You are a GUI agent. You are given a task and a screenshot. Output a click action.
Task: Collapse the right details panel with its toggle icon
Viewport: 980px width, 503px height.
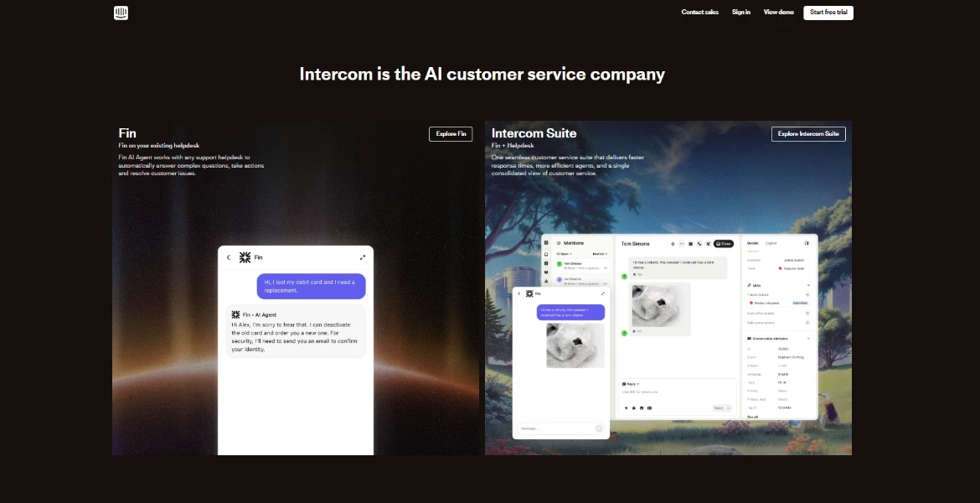coord(807,243)
